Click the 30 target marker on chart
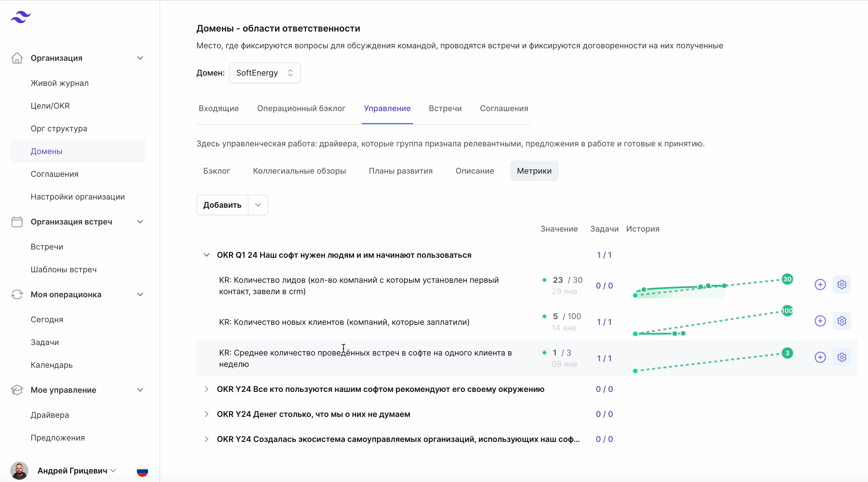This screenshot has width=868, height=482. 787,279
